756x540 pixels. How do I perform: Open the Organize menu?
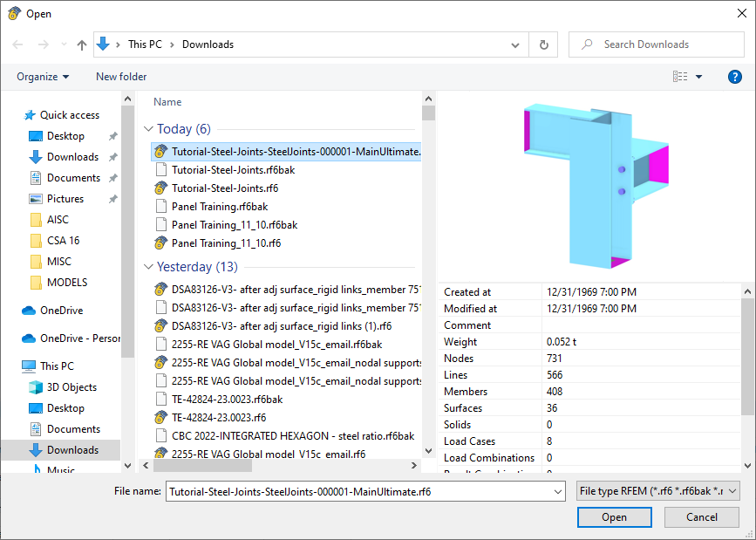(43, 77)
